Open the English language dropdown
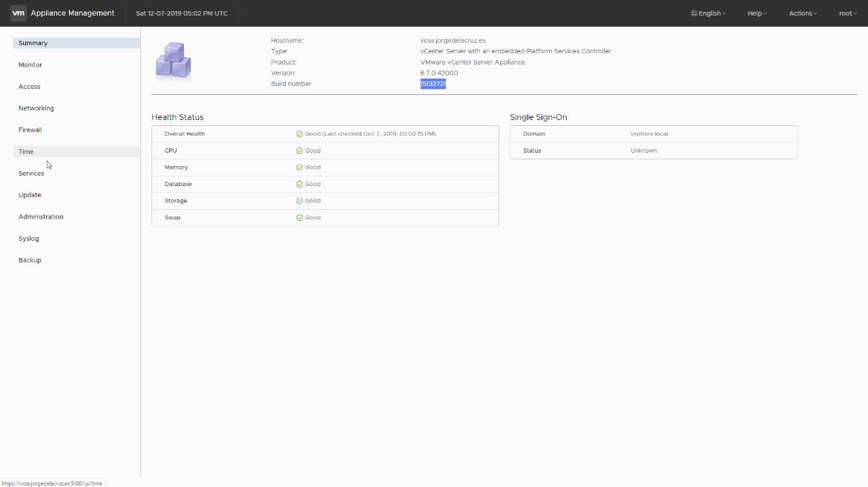 click(708, 13)
